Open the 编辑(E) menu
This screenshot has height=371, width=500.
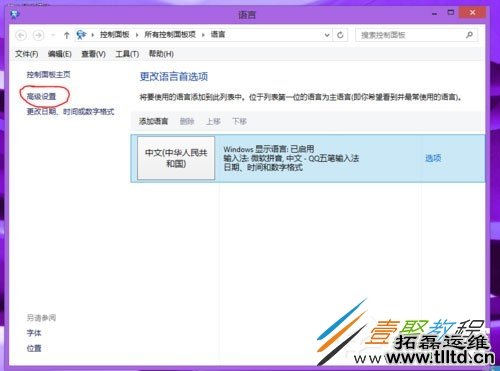[60, 54]
